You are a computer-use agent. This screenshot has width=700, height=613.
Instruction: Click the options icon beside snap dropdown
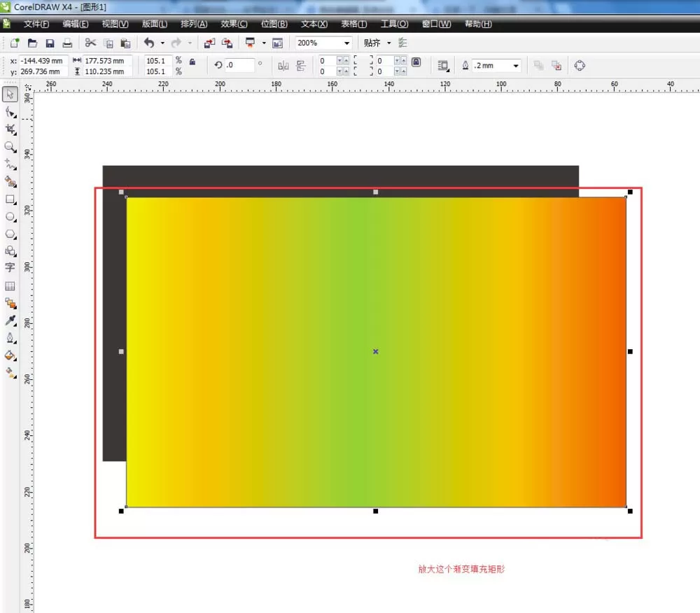(x=402, y=43)
